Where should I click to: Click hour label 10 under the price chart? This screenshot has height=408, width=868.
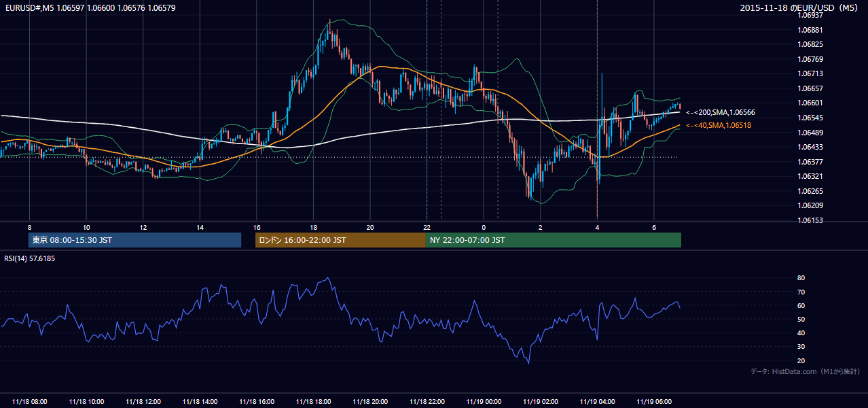click(x=86, y=227)
